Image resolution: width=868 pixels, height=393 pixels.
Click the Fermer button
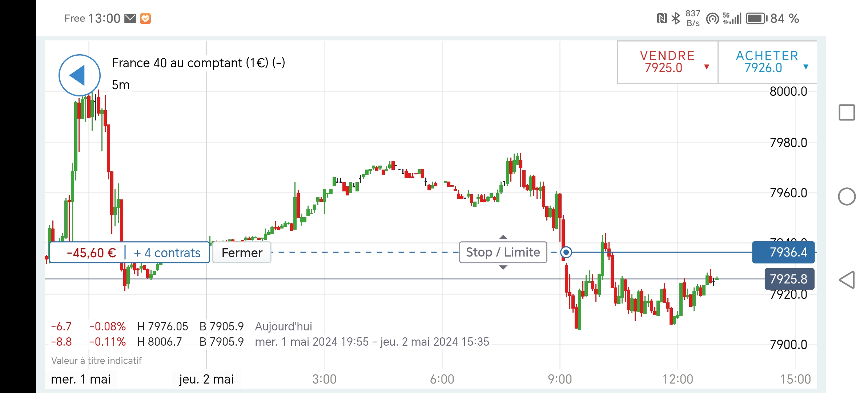[x=242, y=253]
